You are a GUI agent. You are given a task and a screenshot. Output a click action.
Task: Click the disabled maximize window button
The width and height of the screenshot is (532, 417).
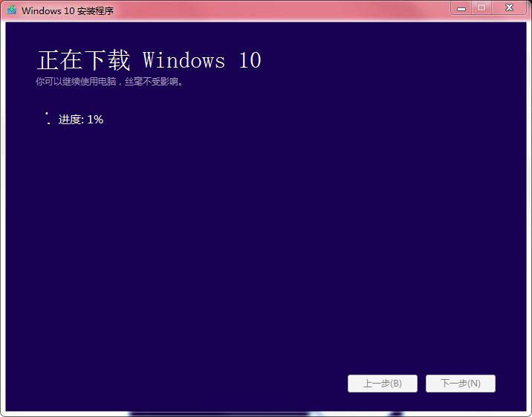tap(481, 8)
